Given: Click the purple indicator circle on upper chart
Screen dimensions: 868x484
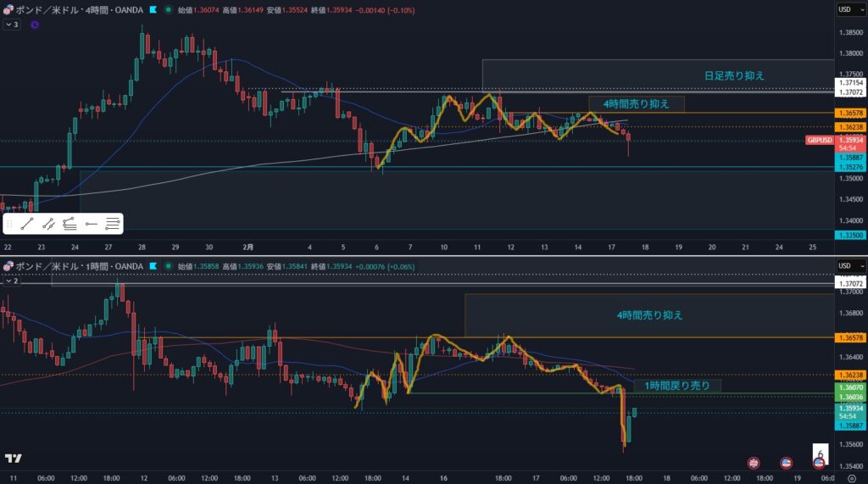Looking at the screenshot, I should [x=34, y=25].
